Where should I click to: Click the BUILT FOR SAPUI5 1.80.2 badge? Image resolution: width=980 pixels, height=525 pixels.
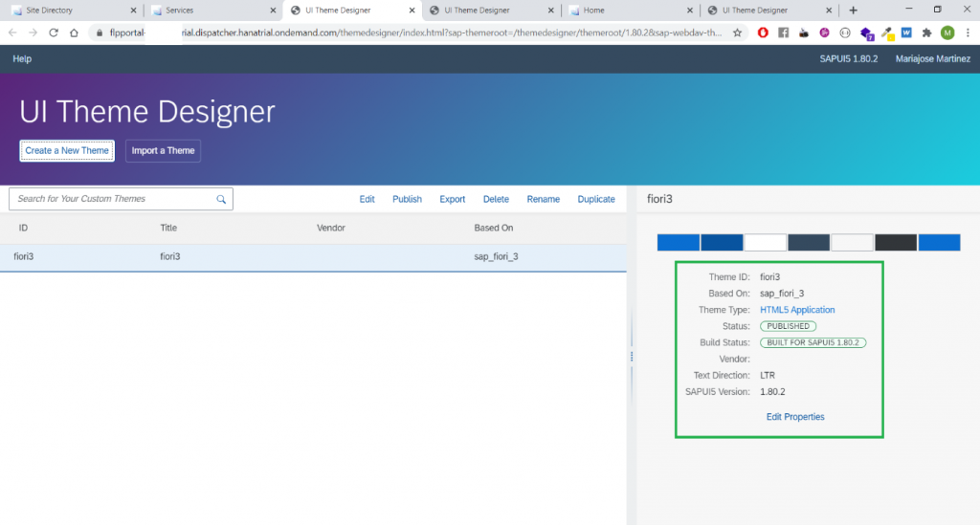(x=813, y=342)
